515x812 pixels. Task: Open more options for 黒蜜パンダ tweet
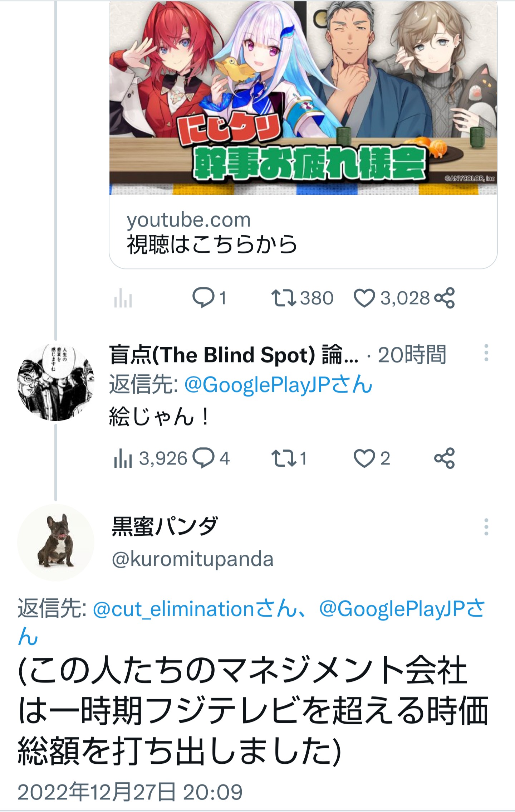coord(486,527)
